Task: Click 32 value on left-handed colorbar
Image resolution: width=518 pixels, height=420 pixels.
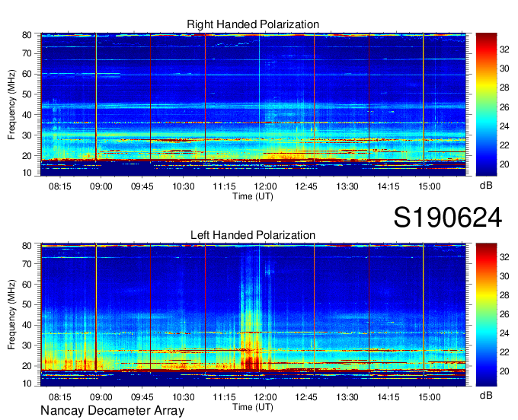Action: coord(504,257)
